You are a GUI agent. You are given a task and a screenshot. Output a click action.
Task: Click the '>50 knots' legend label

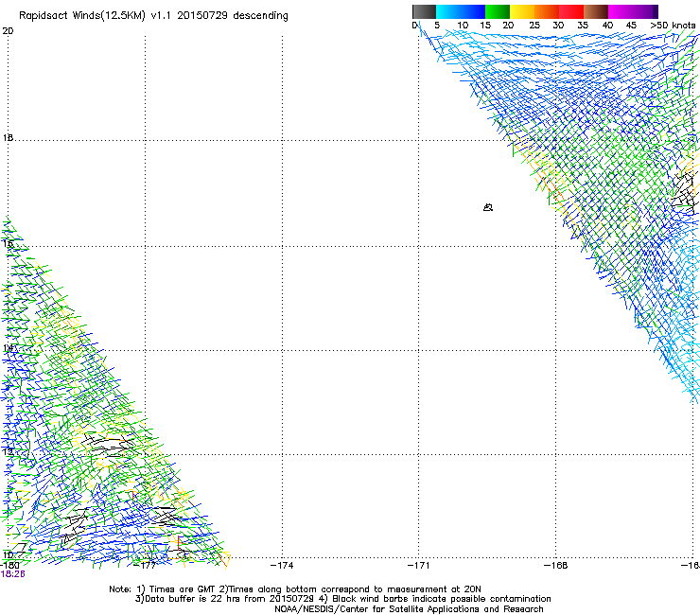tap(673, 25)
